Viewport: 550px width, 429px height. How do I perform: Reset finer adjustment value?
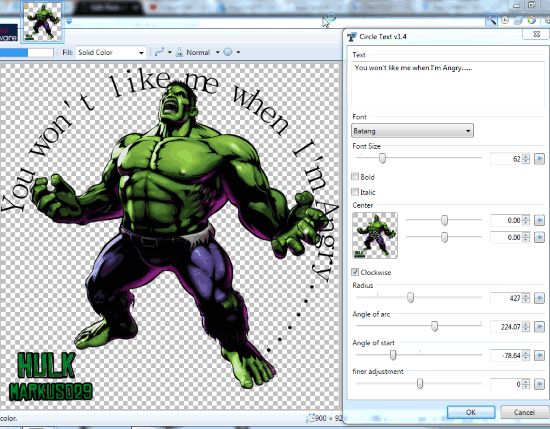pyautogui.click(x=539, y=384)
